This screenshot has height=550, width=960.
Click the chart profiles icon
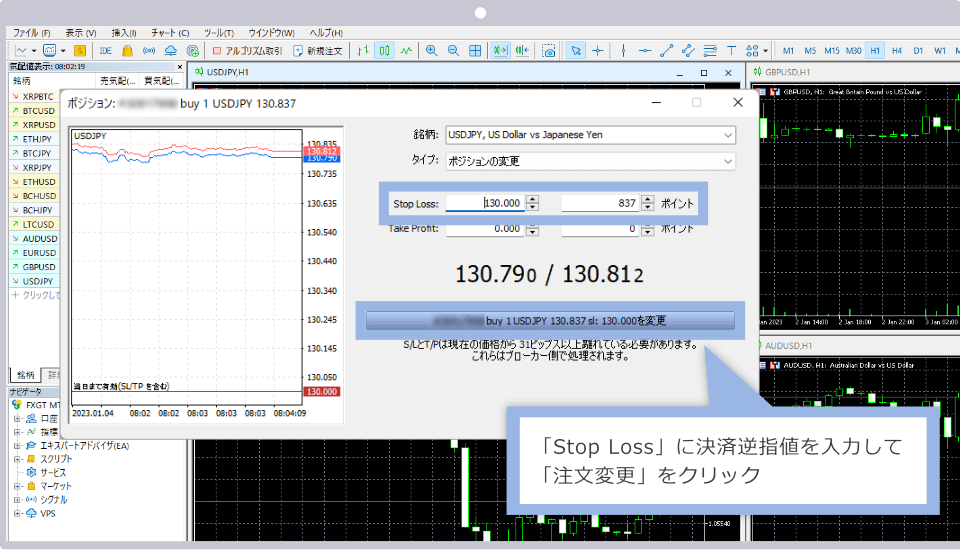[x=50, y=51]
